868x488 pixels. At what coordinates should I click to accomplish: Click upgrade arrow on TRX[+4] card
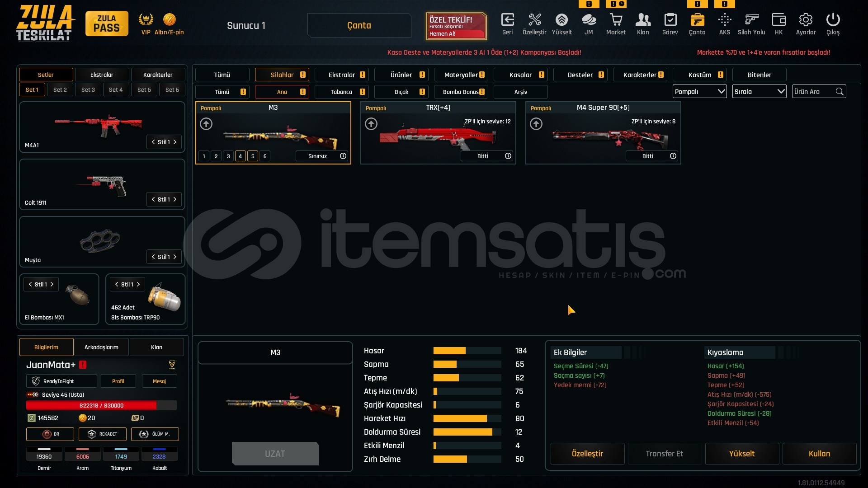[371, 124]
